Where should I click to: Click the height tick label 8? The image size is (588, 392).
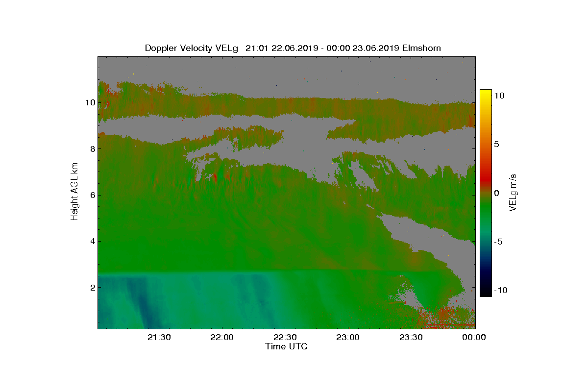(92, 148)
